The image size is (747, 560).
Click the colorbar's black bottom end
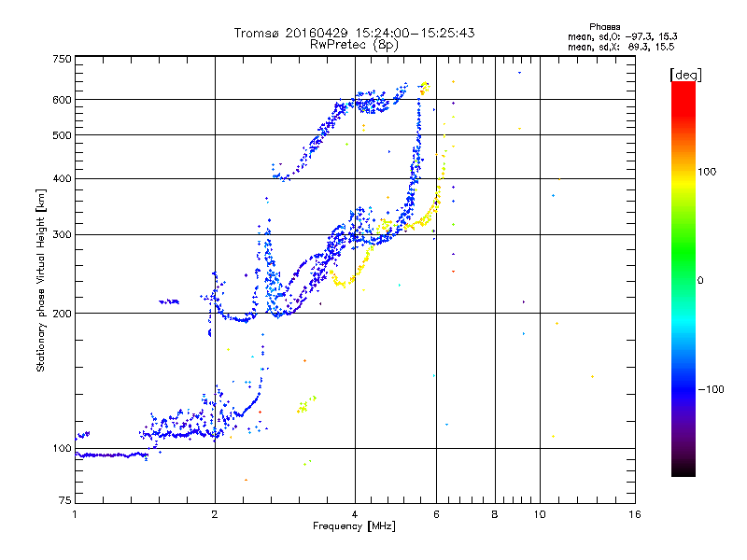[684, 469]
